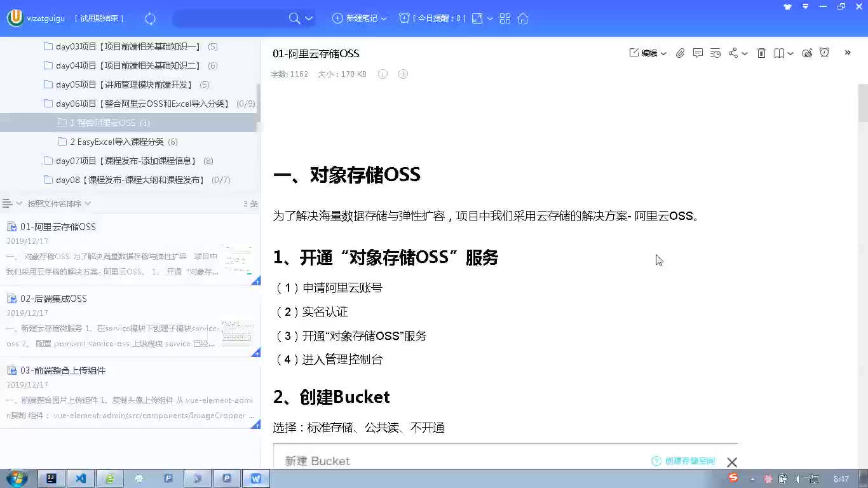Open attachments paperclip icon
Viewport: 868px width, 488px height.
pyautogui.click(x=680, y=53)
